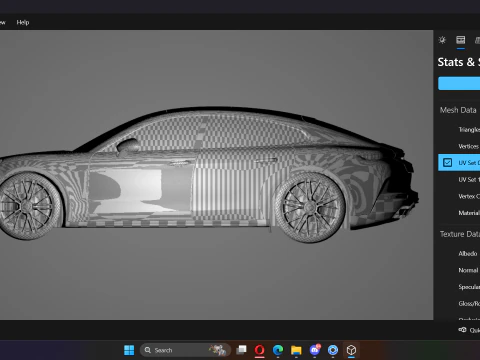Select the Albedo texture option
This screenshot has height=360, width=480.
point(468,254)
